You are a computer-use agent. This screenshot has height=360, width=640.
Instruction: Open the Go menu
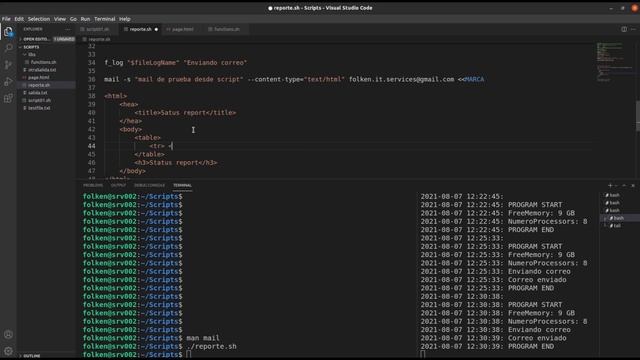point(73,19)
